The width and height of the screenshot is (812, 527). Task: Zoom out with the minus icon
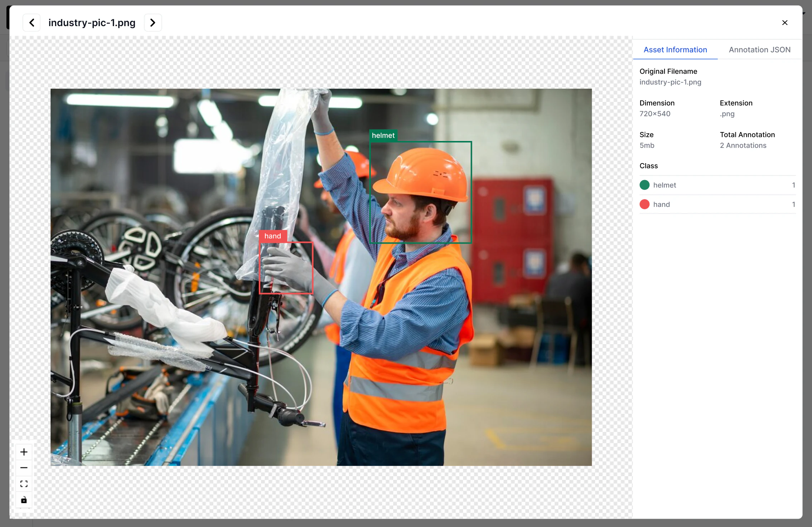tap(24, 468)
